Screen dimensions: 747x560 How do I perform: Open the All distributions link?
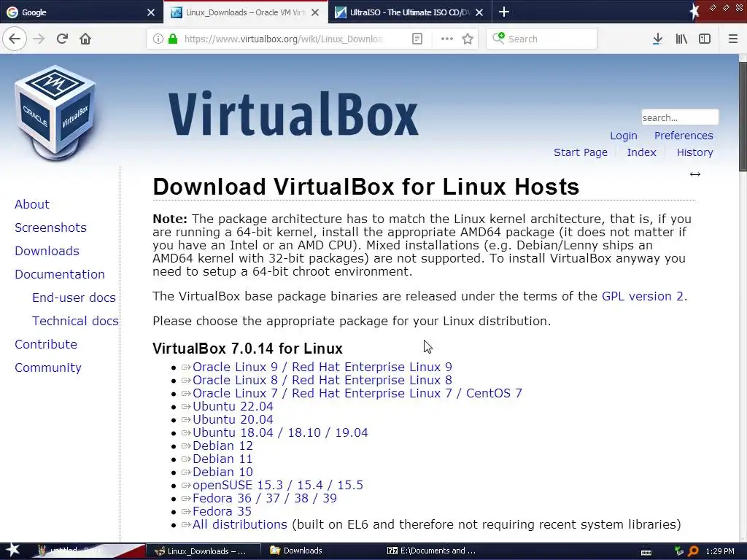point(239,524)
